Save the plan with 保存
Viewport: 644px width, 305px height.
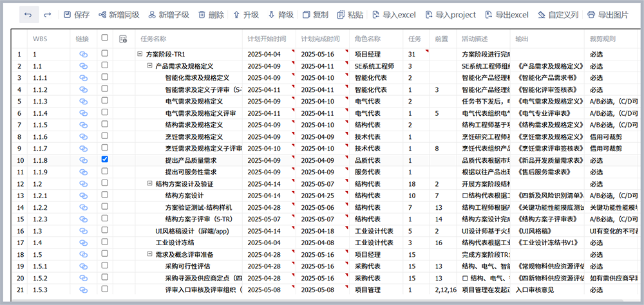[77, 15]
